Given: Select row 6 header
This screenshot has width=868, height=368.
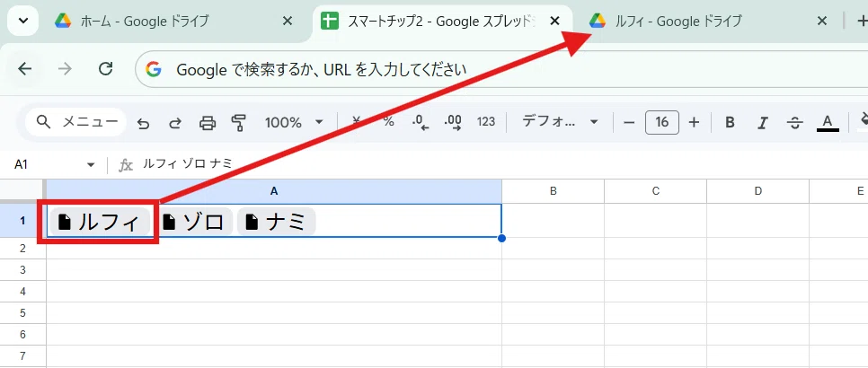Looking at the screenshot, I should [22, 334].
